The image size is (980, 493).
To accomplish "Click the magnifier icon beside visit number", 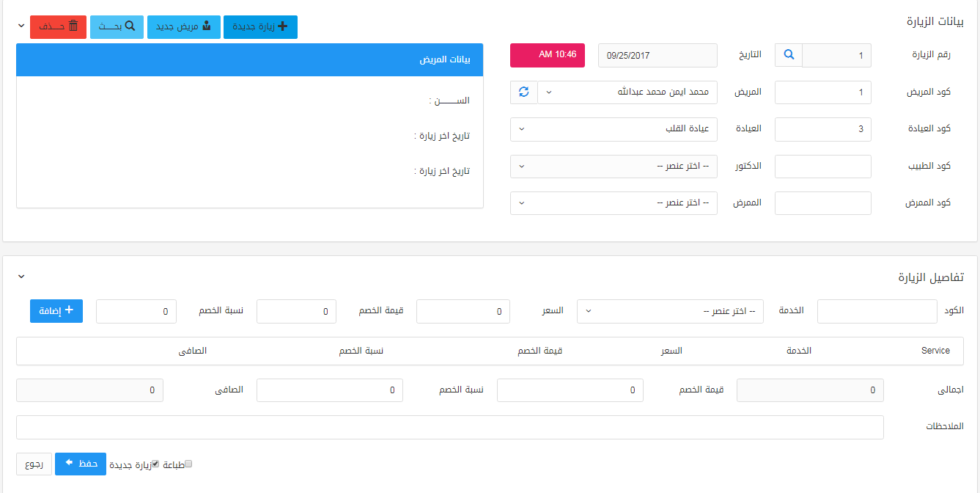I will coord(789,55).
